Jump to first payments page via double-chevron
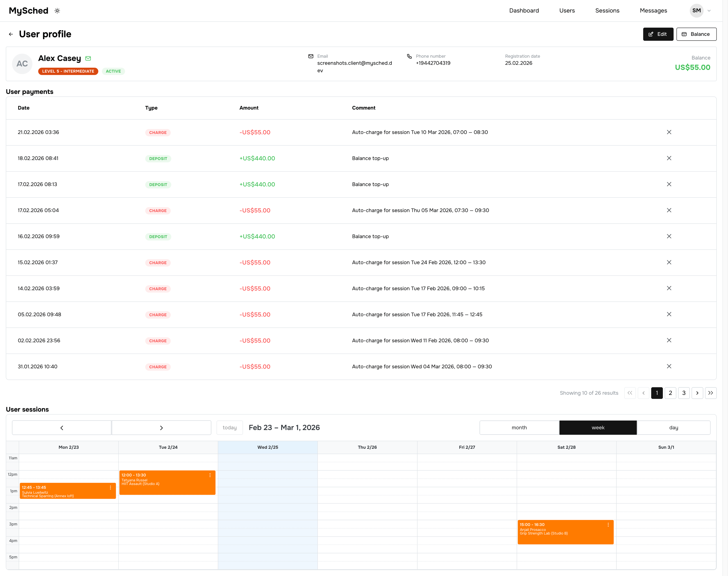 click(630, 393)
